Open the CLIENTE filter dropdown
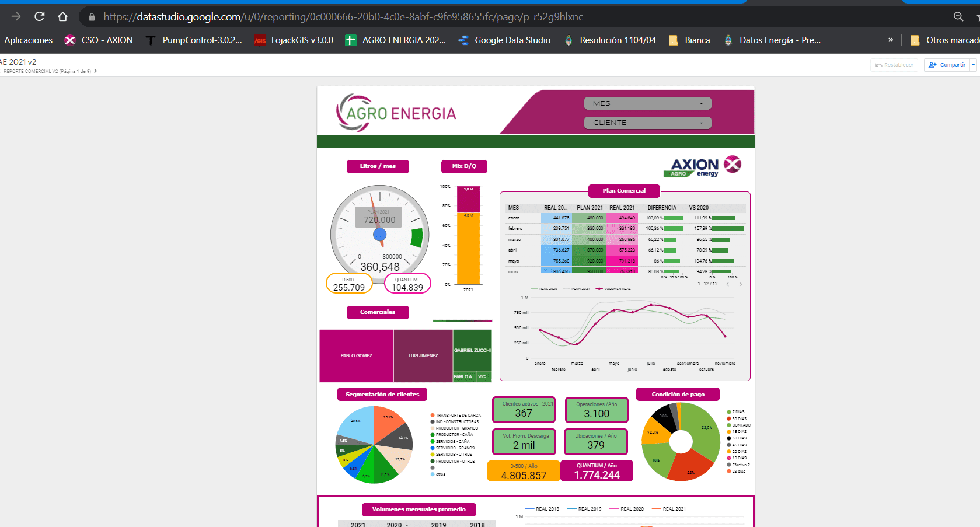Image resolution: width=980 pixels, height=527 pixels. [x=647, y=123]
